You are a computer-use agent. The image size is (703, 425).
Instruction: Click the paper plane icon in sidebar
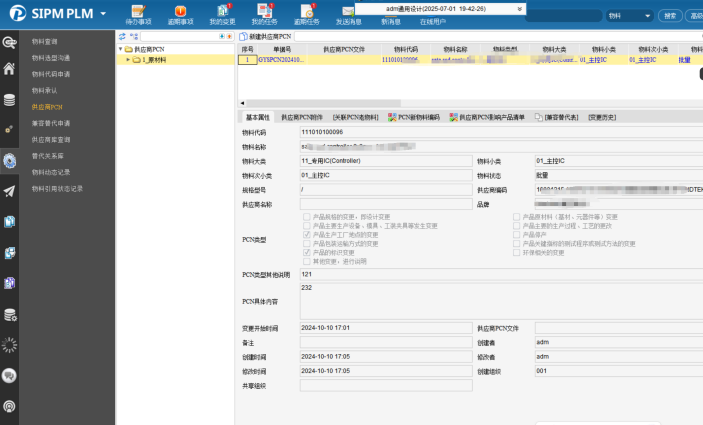tap(10, 191)
